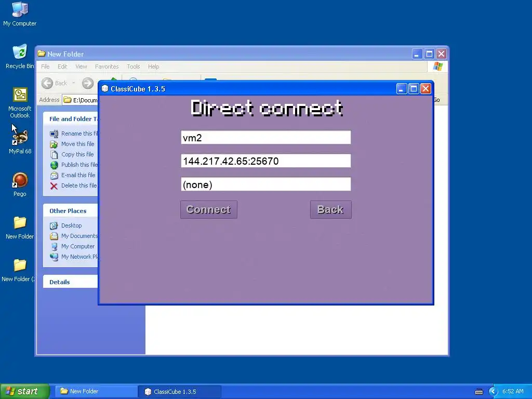The height and width of the screenshot is (399, 532).
Task: Click the keyboard icon in system tray
Action: [478, 392]
